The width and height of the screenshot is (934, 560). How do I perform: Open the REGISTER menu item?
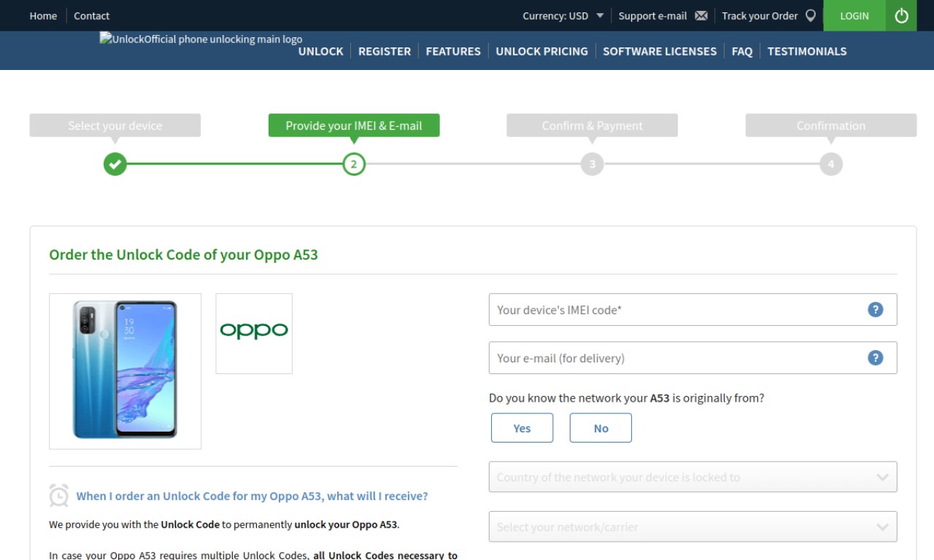pos(385,51)
